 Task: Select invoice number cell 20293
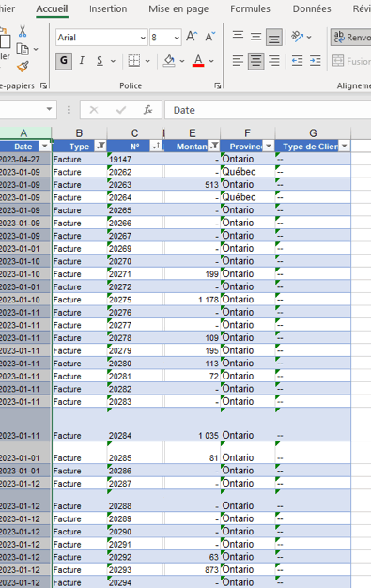pyautogui.click(x=135, y=569)
